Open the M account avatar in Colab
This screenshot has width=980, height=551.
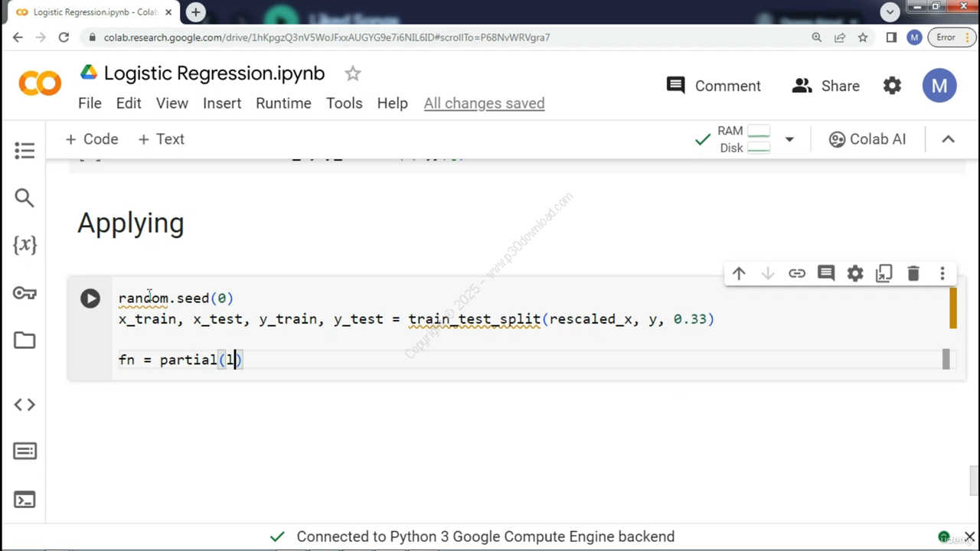tap(939, 86)
